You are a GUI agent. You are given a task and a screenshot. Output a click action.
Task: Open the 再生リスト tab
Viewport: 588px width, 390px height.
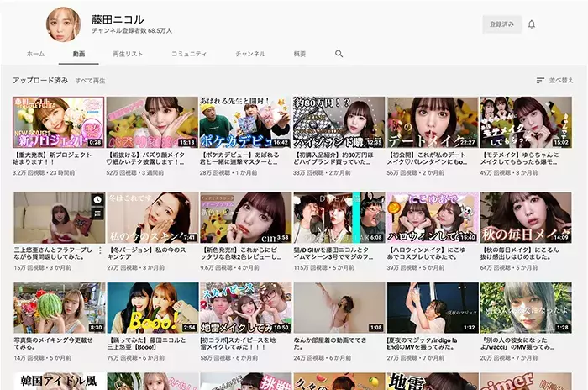(x=128, y=54)
